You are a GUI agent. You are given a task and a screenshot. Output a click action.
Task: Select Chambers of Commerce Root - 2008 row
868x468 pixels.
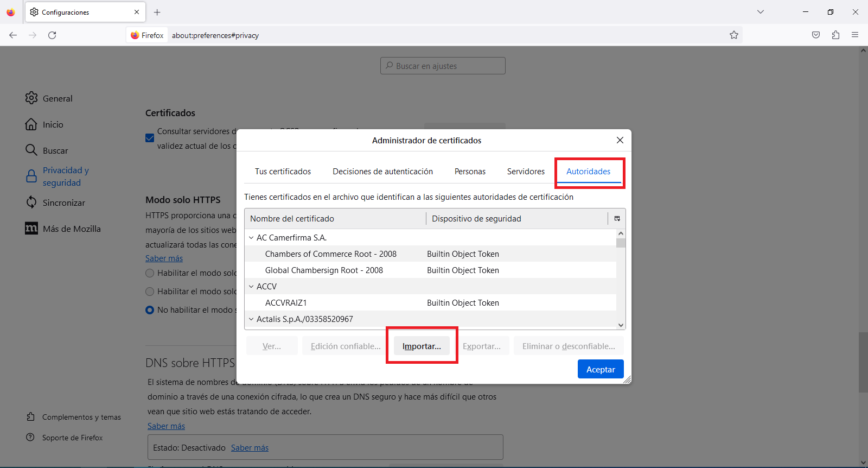pyautogui.click(x=430, y=254)
